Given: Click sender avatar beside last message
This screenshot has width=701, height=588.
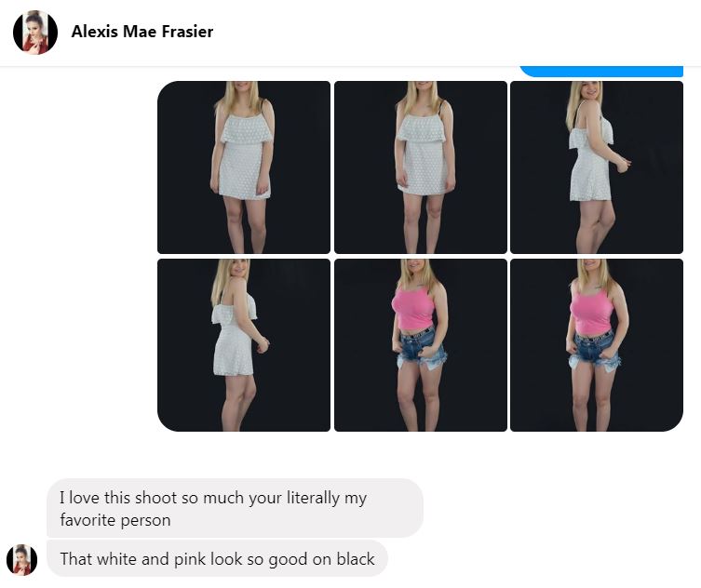Looking at the screenshot, I should 22,560.
